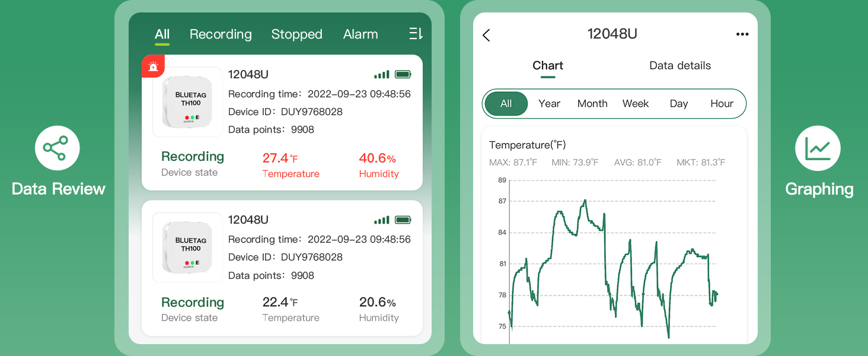Click the sort list icon
Screen dimensions: 868x356
click(x=416, y=34)
